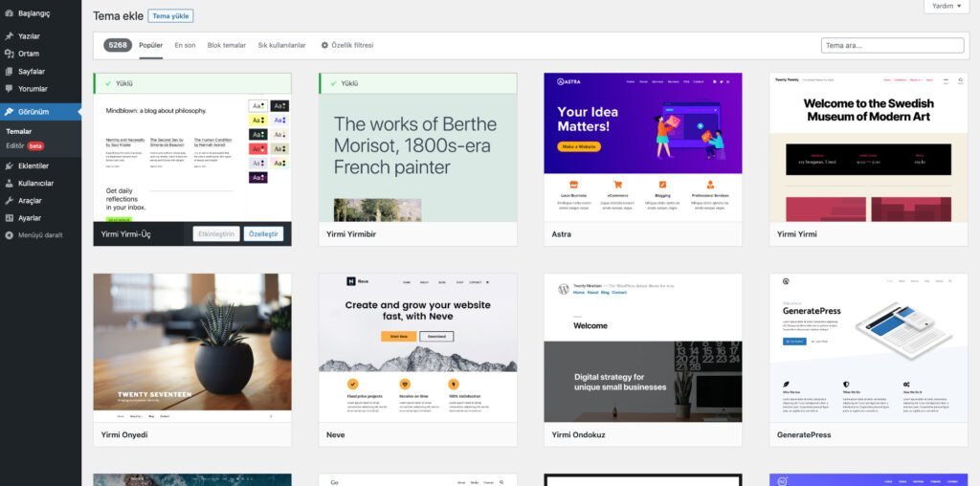
Task: Click the Neve theme name label
Action: 336,434
